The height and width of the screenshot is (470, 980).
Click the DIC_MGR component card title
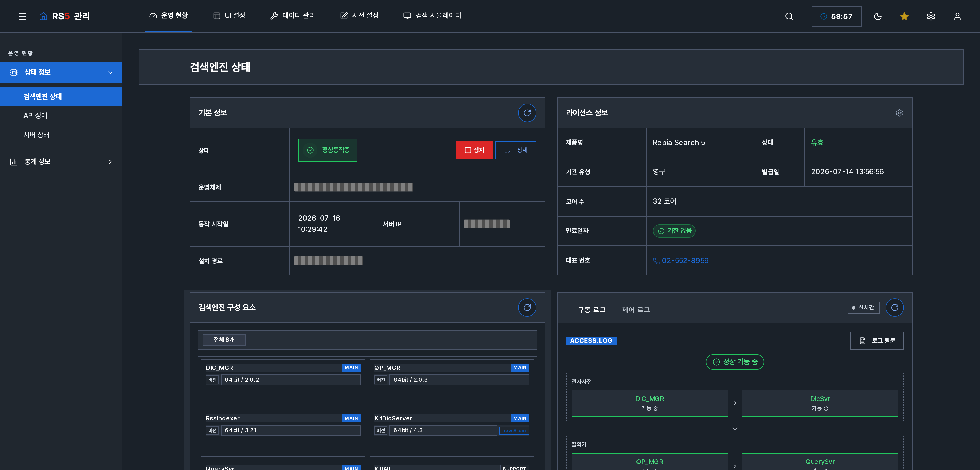219,368
